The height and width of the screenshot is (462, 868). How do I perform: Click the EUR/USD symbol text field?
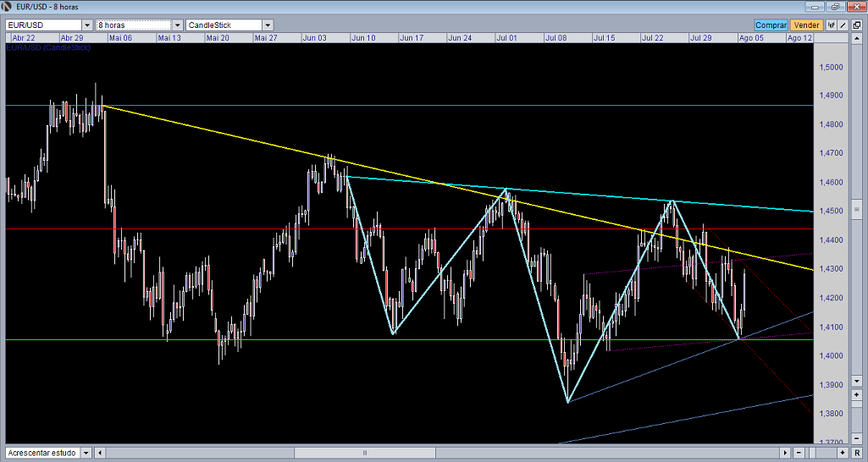[x=44, y=25]
